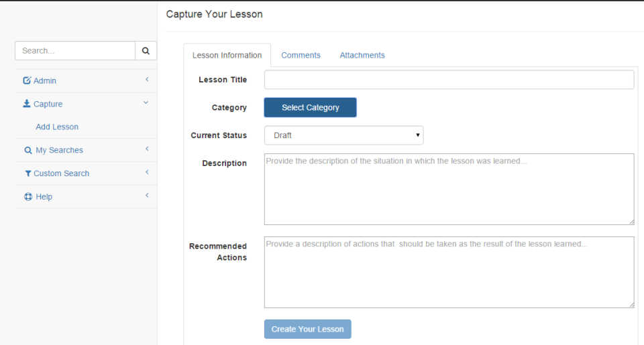This screenshot has height=345, width=644.
Task: Expand the Admin menu chevron
Action: (146, 80)
